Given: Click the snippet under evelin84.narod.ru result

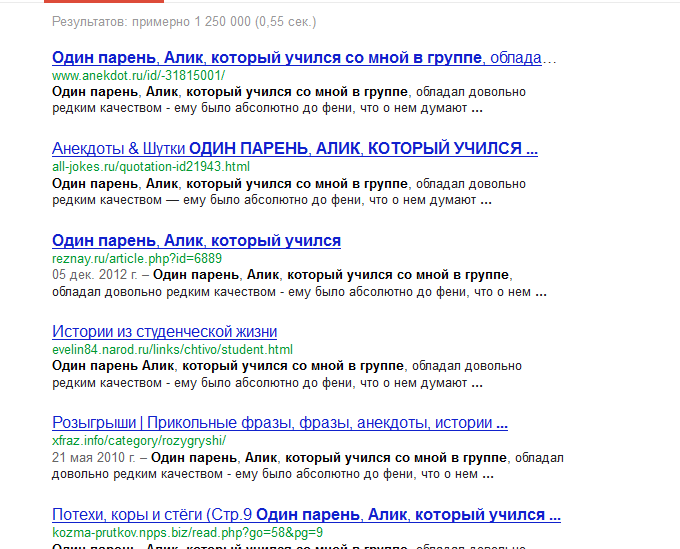Looking at the screenshot, I should [x=287, y=374].
